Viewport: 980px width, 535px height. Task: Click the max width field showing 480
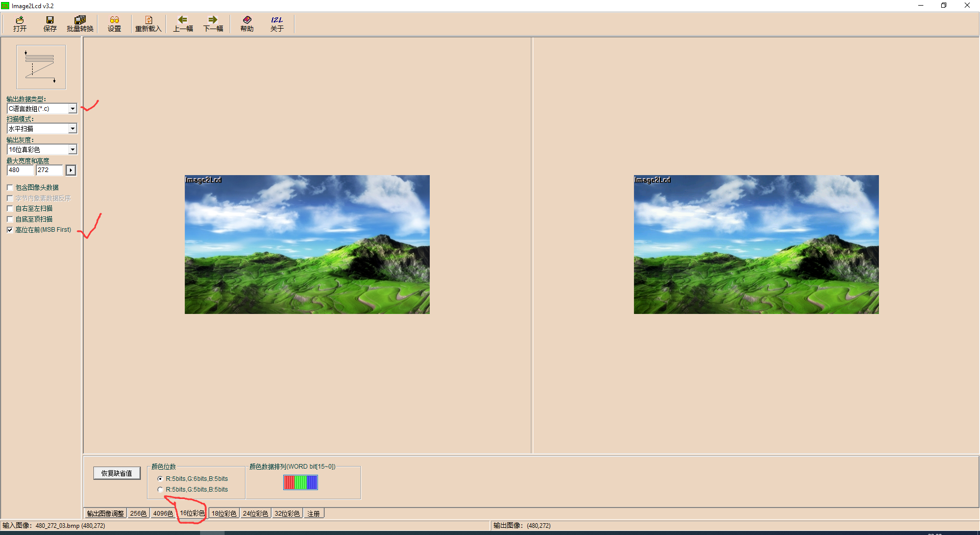(20, 170)
